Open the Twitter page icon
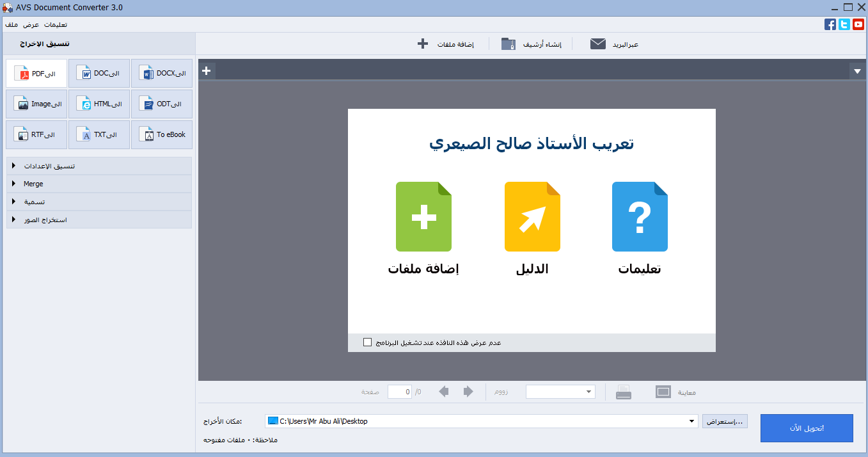Screen dimensions: 868x457 [844, 24]
